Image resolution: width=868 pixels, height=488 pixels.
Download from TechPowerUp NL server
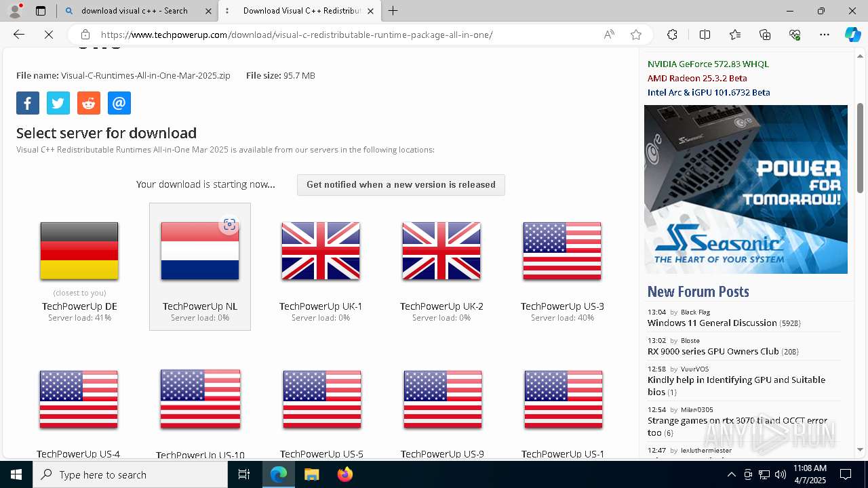point(200,267)
